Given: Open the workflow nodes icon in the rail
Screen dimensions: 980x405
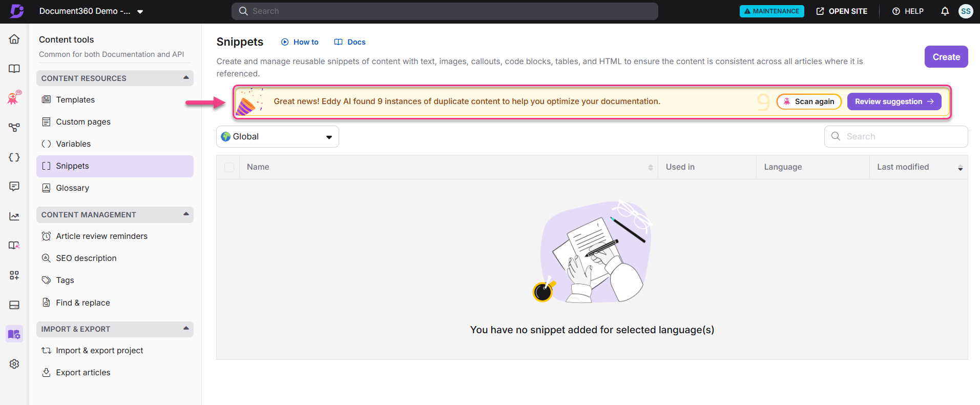Looking at the screenshot, I should [14, 127].
